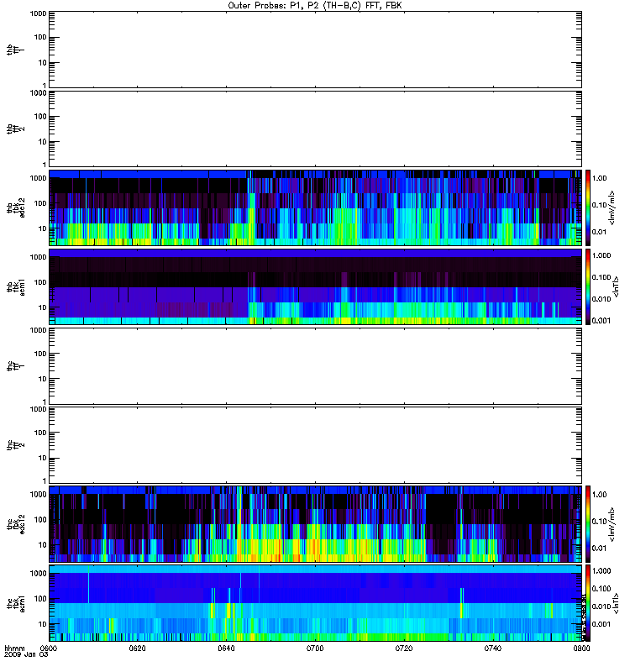Image resolution: width=630 pixels, height=672 pixels.
Task: Click the thb fbk scm1 color bar
Action: (587, 286)
